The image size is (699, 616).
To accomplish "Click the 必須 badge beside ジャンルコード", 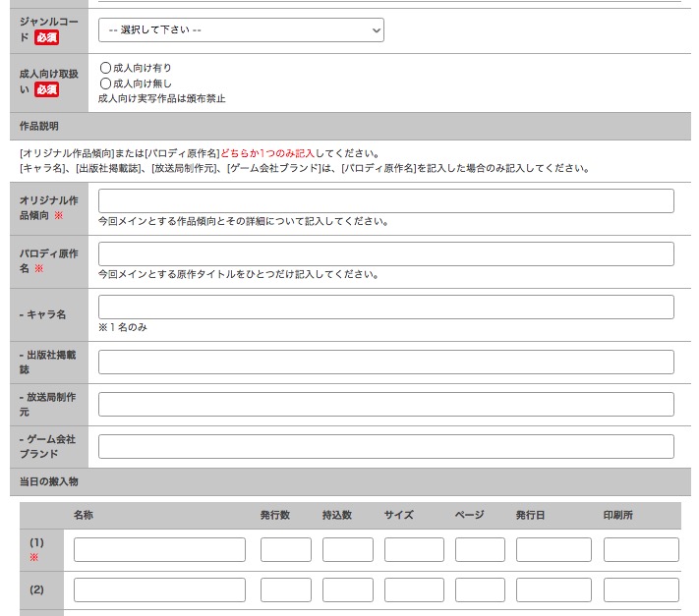I will (46, 37).
